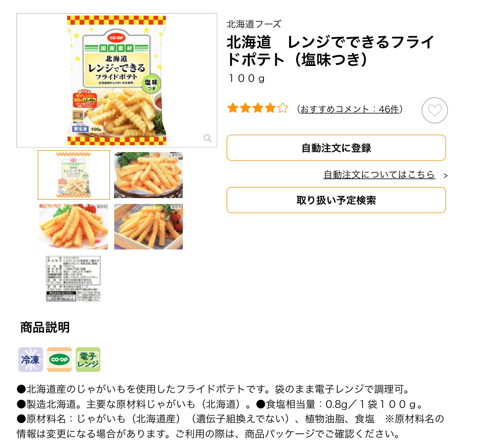Click the CO-OP brand badge icon

pyautogui.click(x=59, y=359)
